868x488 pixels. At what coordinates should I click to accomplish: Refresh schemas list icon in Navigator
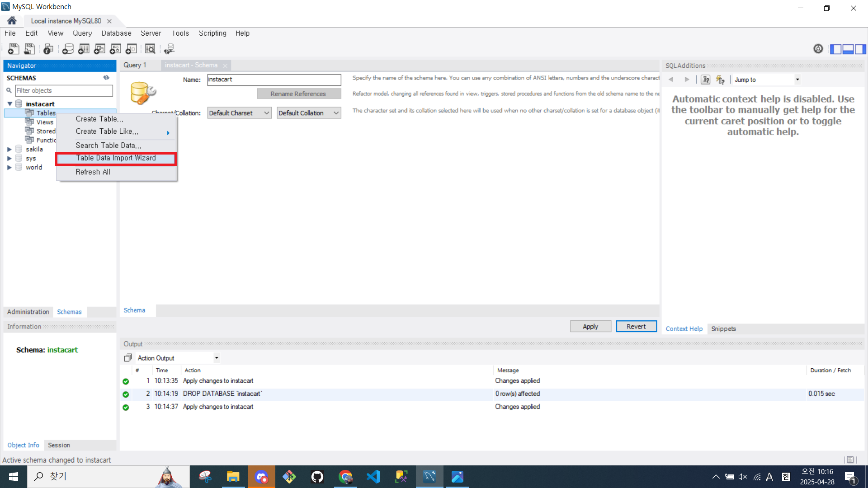(x=106, y=78)
